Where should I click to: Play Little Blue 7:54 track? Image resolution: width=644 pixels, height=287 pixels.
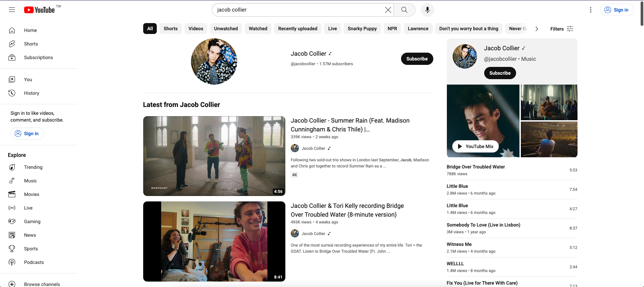pos(512,190)
